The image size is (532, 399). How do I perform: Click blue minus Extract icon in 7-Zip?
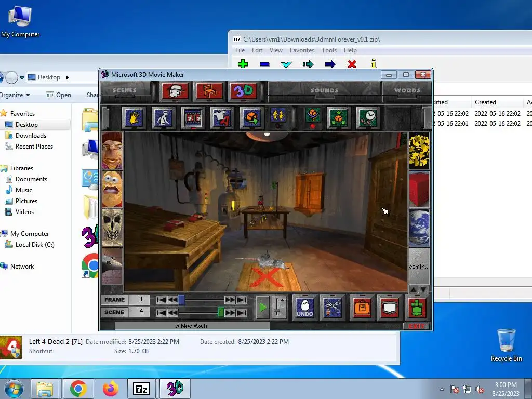pos(264,64)
